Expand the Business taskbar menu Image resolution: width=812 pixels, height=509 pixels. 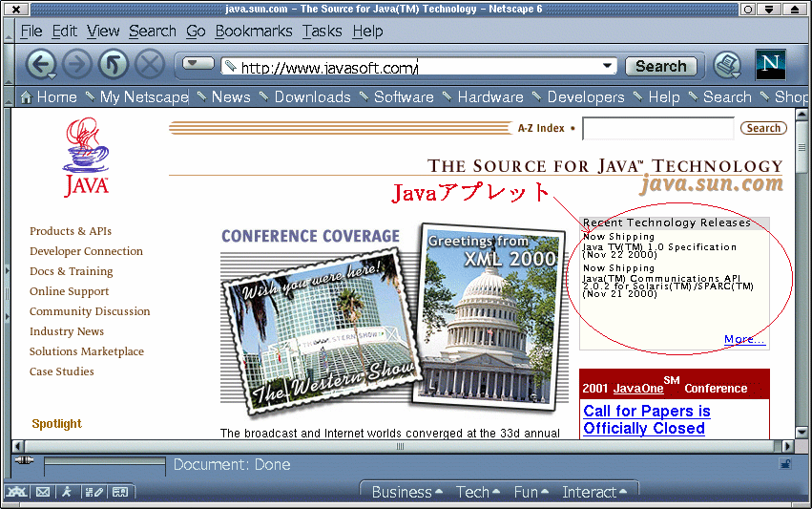coord(407,492)
